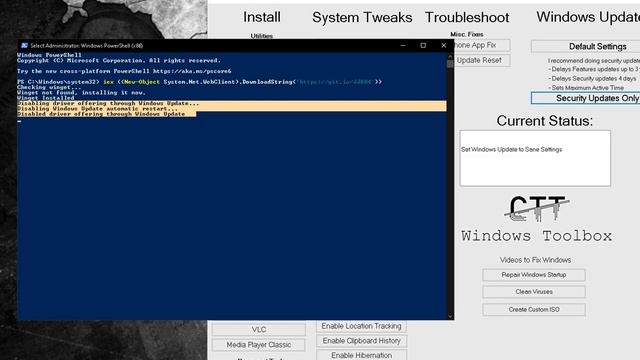Click Enable Hibernation button
Image resolution: width=640 pixels, height=360 pixels.
click(361, 355)
